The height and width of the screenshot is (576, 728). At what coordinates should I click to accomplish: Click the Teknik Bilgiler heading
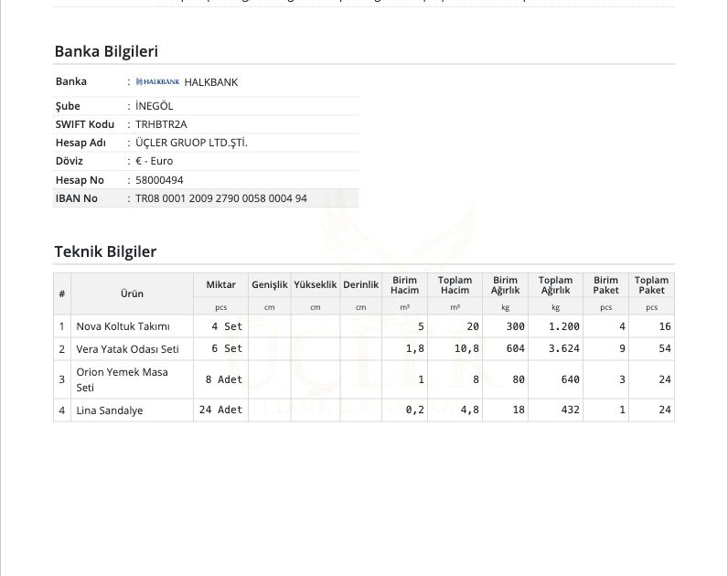coord(105,251)
